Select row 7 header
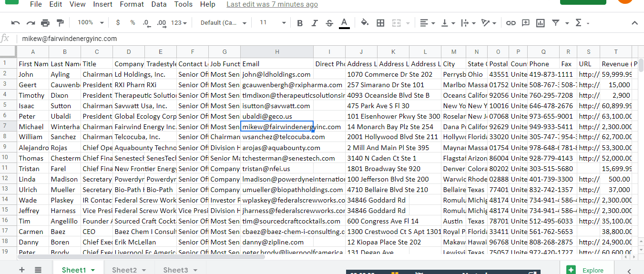This screenshot has height=274, width=644. point(8,126)
